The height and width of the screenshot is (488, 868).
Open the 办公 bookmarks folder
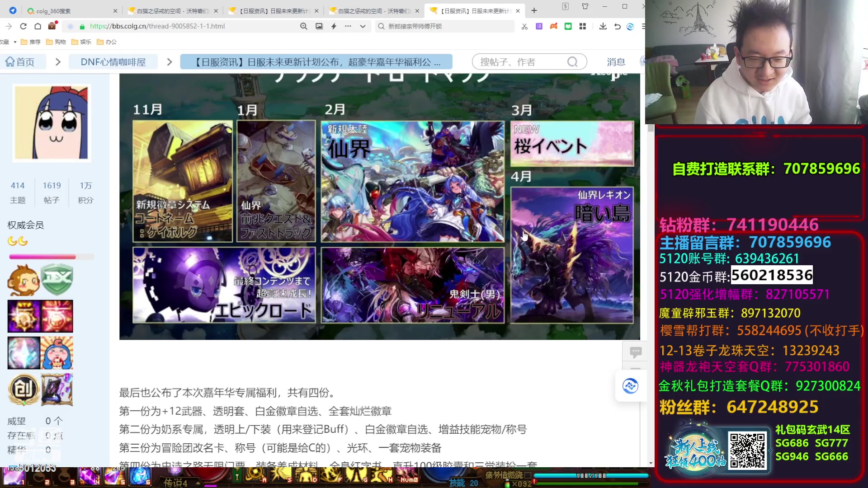tap(107, 42)
